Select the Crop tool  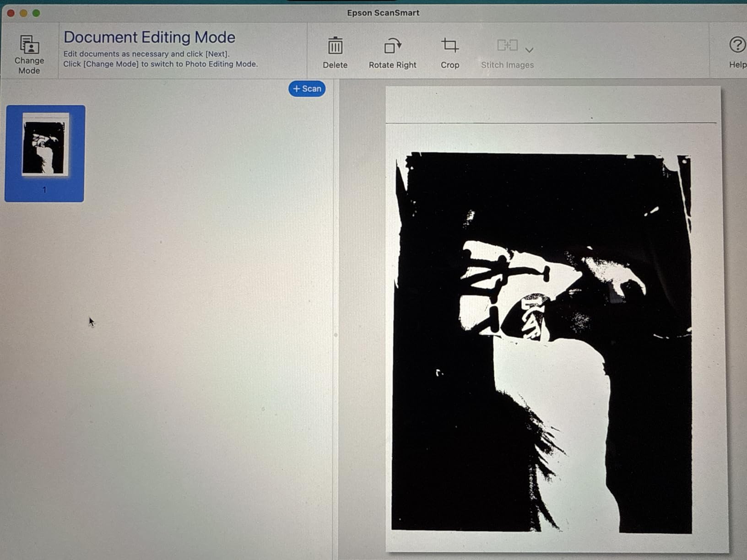(x=450, y=53)
